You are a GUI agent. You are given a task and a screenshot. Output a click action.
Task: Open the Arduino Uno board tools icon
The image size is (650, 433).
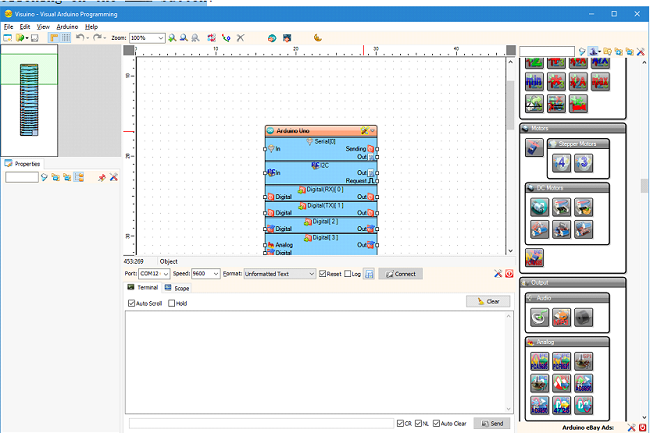coord(364,131)
